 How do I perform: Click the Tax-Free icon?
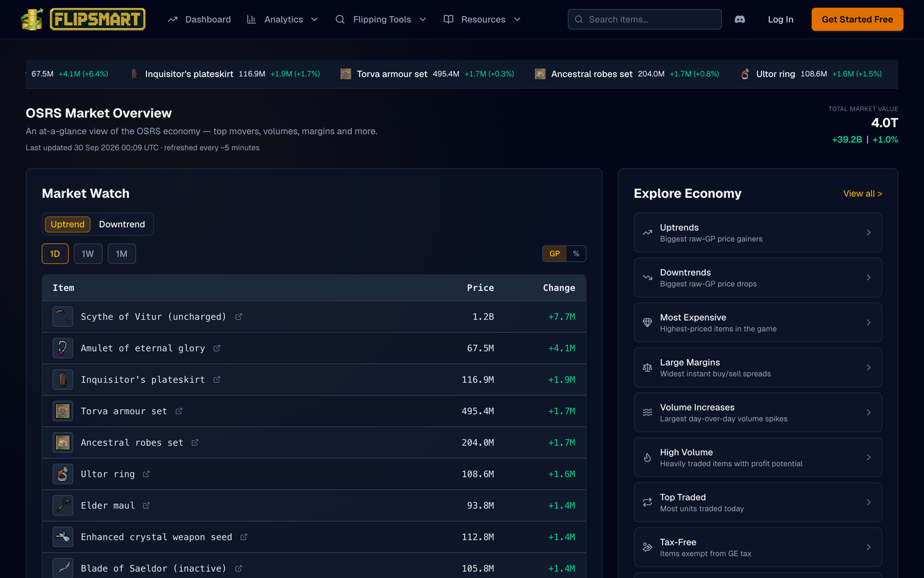click(647, 547)
